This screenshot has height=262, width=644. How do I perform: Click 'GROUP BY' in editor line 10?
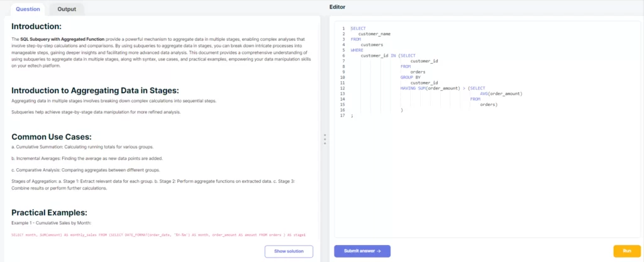411,77
